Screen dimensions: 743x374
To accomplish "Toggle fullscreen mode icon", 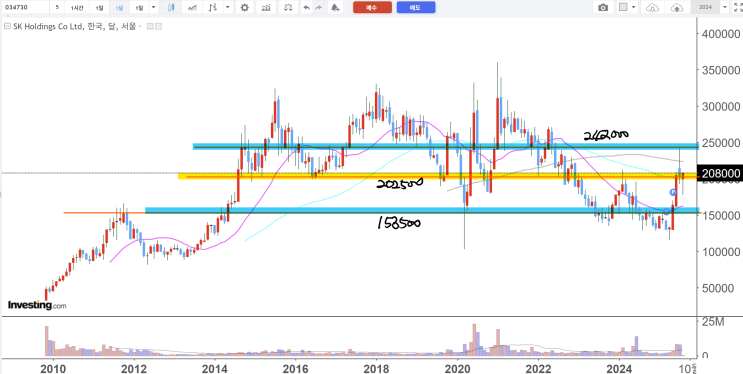I will click(x=738, y=7).
